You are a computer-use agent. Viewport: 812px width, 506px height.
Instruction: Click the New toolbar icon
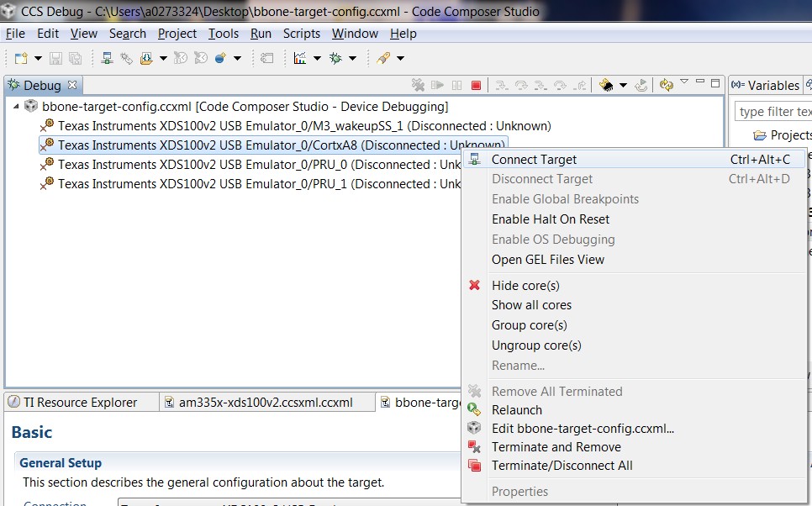21,58
